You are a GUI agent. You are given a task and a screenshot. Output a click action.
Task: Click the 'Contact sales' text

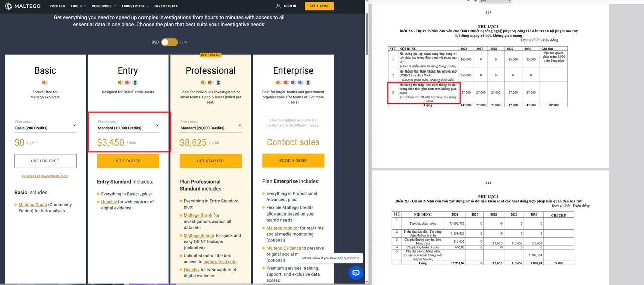tap(293, 142)
